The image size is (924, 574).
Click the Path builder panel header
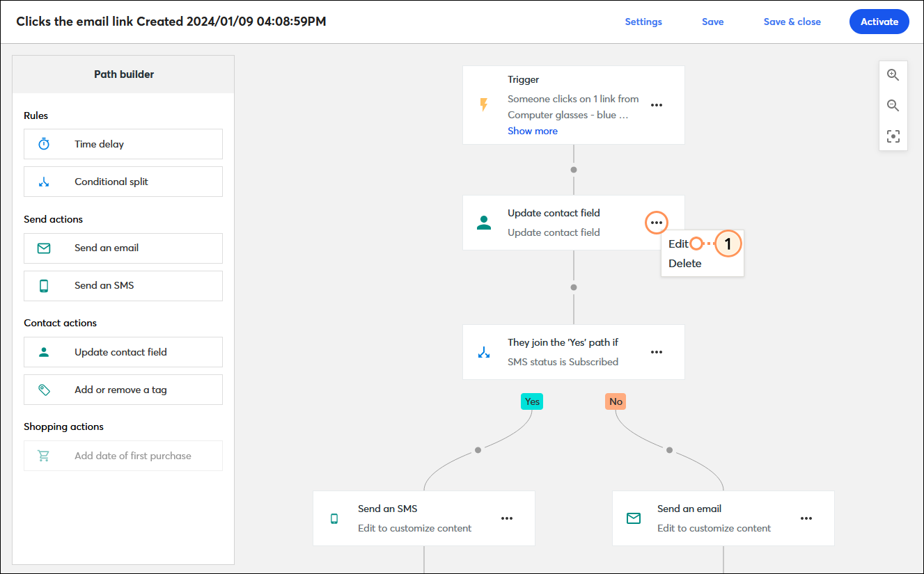pyautogui.click(x=123, y=74)
